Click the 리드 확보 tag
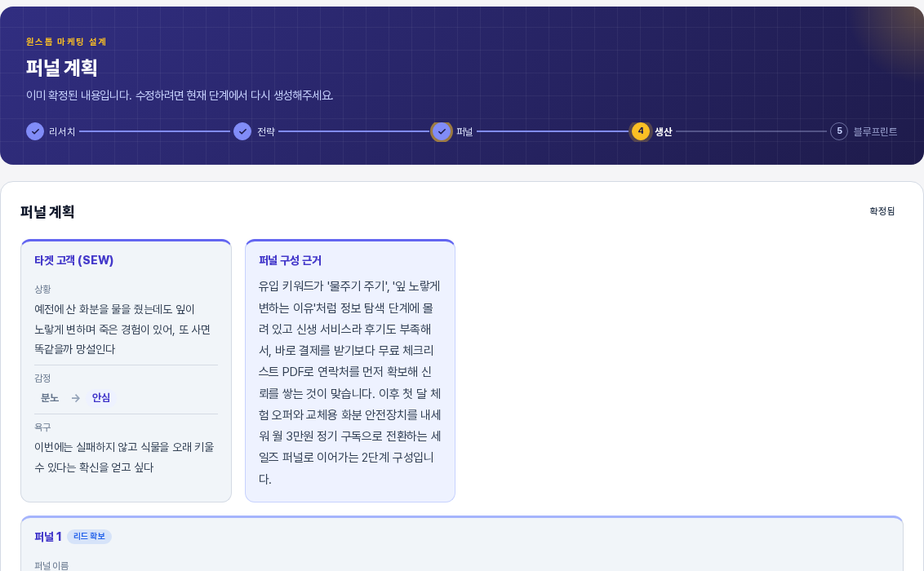924x571 pixels. pos(89,536)
